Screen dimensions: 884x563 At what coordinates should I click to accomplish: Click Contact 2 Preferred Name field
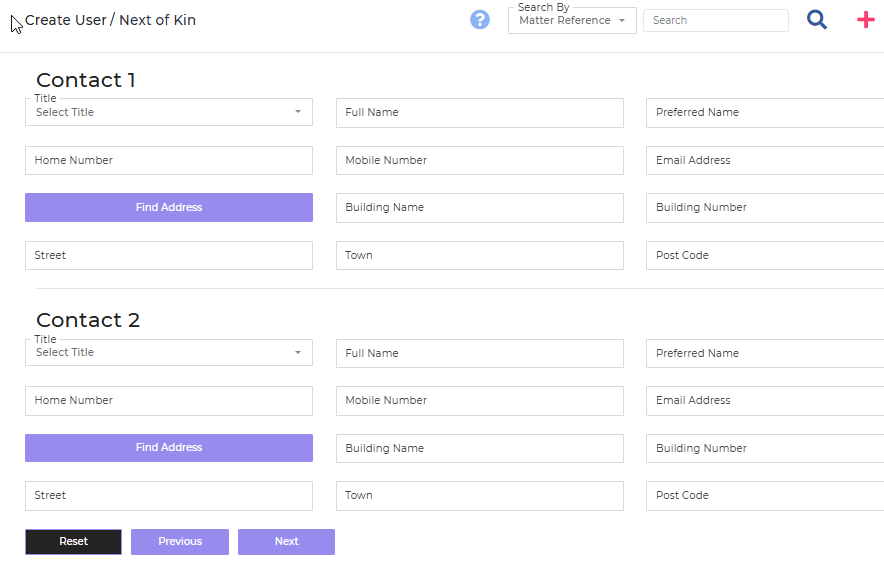(x=765, y=353)
